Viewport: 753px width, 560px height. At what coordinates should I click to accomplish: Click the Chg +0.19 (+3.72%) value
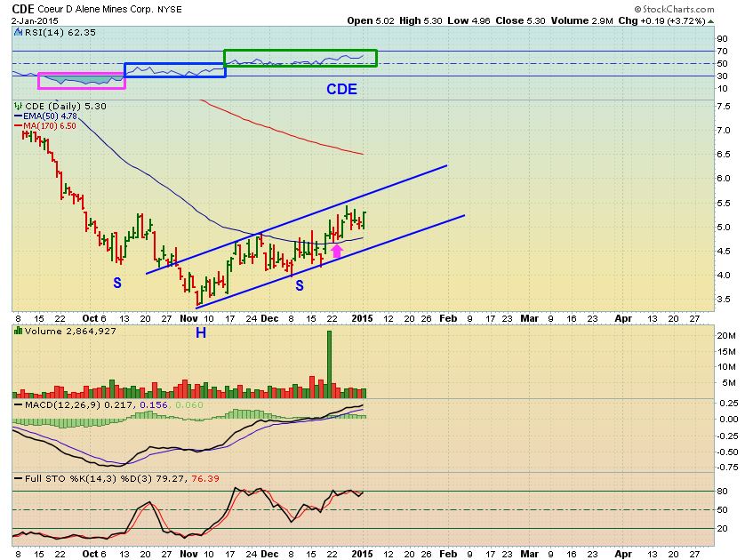tap(661, 20)
